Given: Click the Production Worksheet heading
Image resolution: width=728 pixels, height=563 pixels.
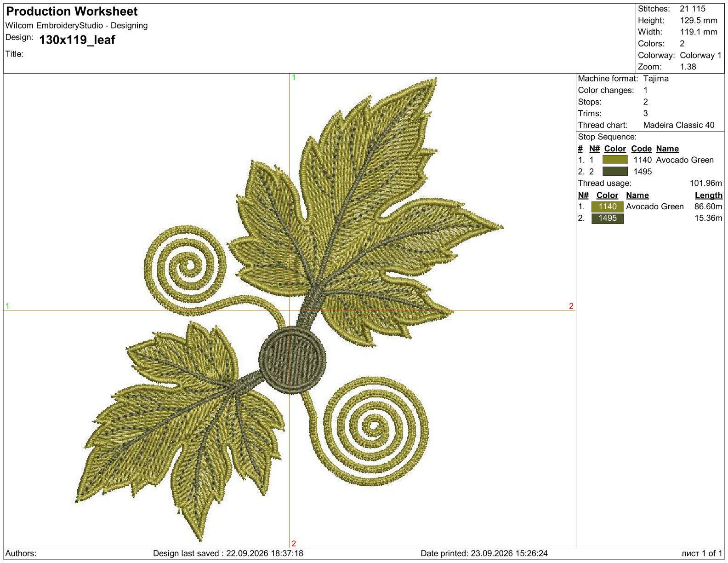Looking at the screenshot, I should 72,11.
